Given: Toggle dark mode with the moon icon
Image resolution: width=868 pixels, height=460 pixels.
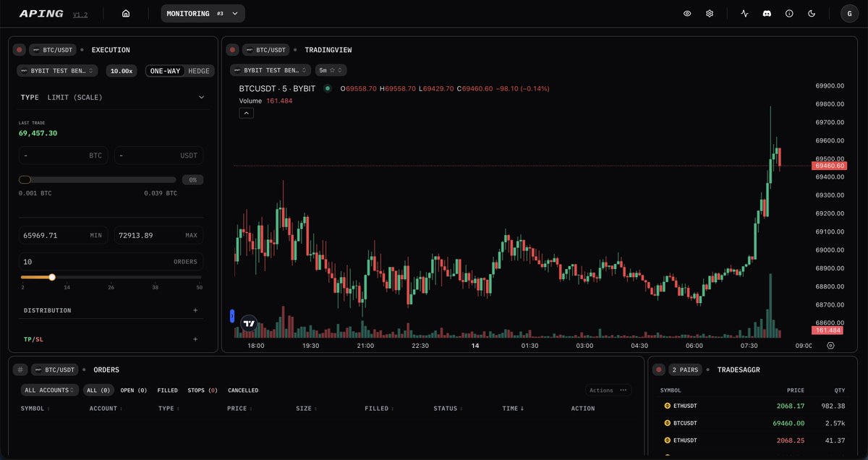Looking at the screenshot, I should 812,13.
